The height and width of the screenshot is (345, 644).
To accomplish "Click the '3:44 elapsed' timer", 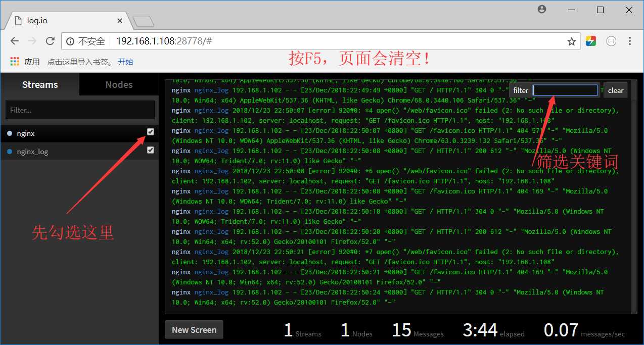I will (x=493, y=330).
